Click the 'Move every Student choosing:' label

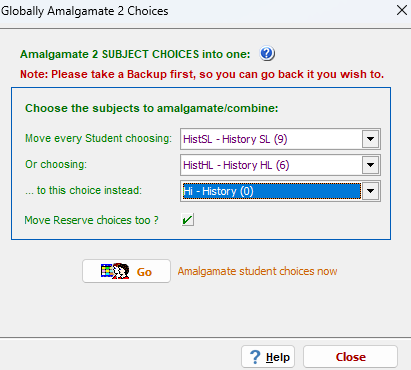pos(98,138)
